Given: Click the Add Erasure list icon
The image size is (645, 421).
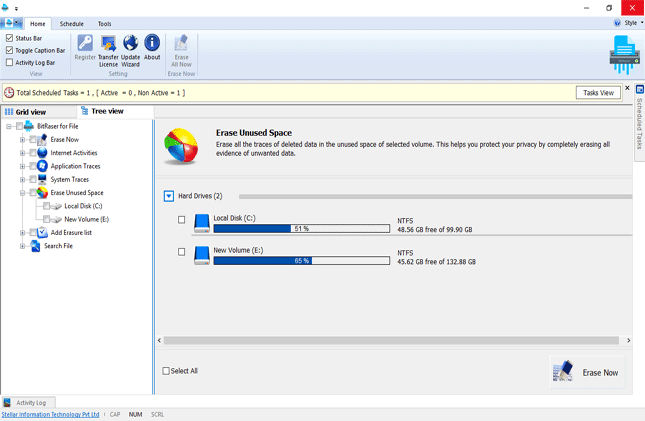Looking at the screenshot, I should coord(42,233).
